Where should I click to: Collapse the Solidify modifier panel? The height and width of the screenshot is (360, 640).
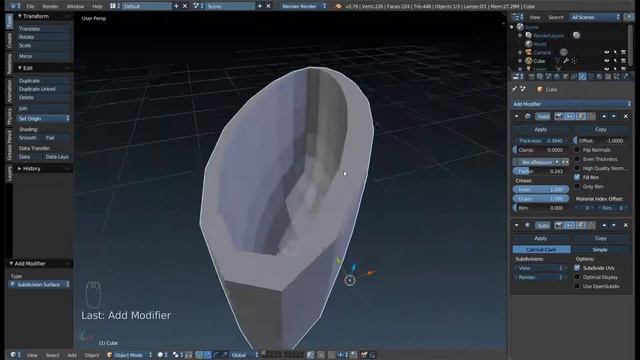517,116
